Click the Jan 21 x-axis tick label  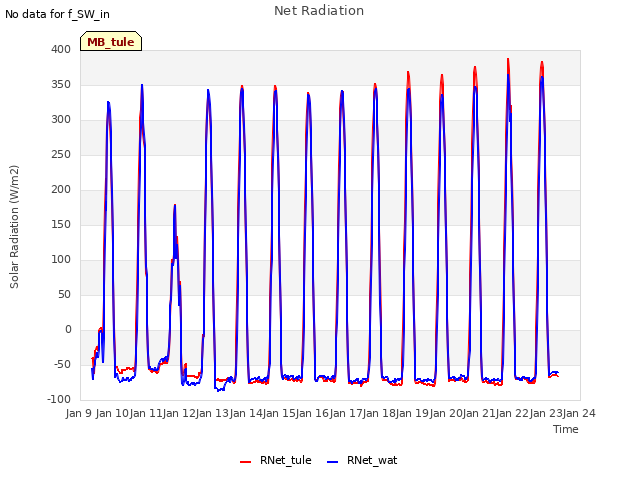479,413
